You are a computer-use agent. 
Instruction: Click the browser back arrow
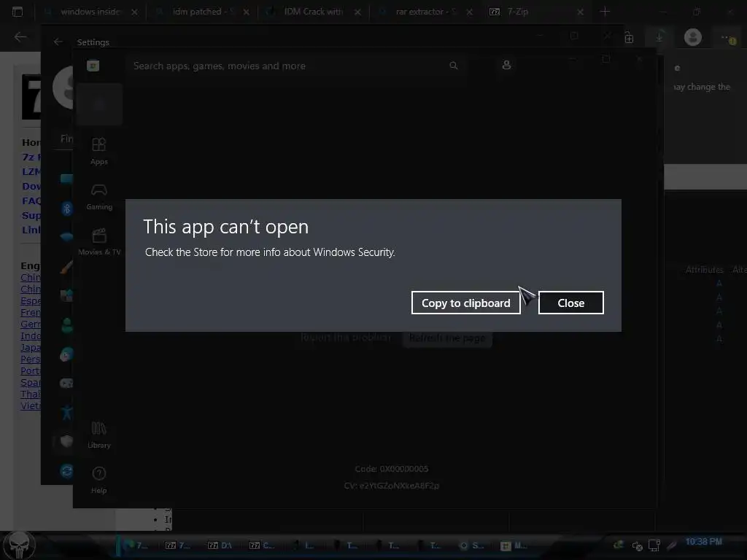click(x=20, y=37)
